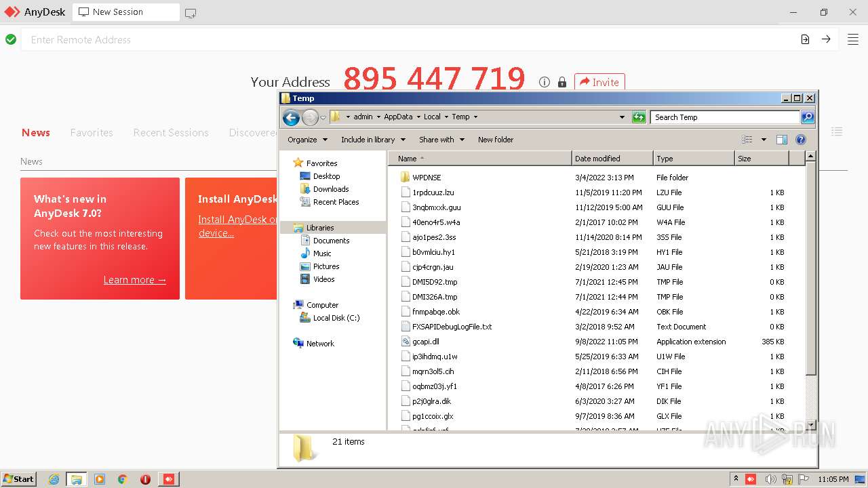Select the 1rpdcuuz.lzu file
The height and width of the screenshot is (488, 868).
pyautogui.click(x=433, y=192)
